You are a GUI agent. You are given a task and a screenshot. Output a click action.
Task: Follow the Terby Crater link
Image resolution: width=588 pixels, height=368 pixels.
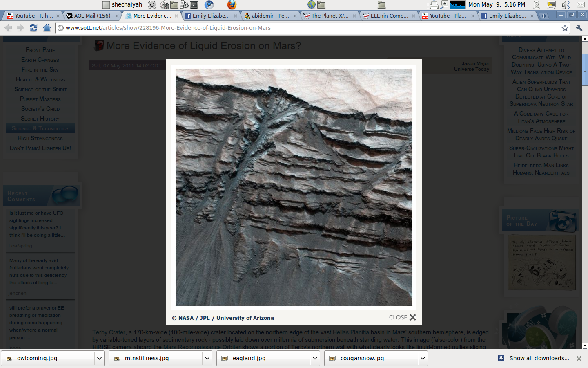[x=109, y=332]
